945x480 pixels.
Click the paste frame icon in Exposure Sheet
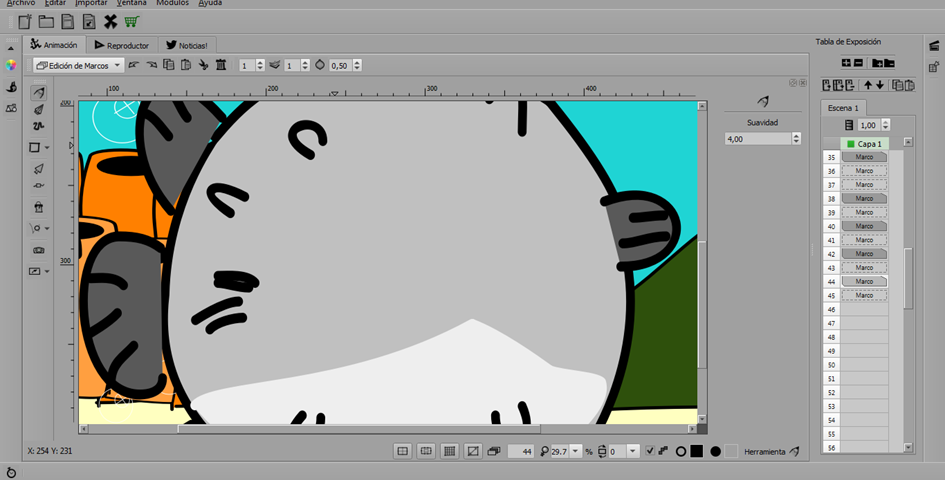909,85
